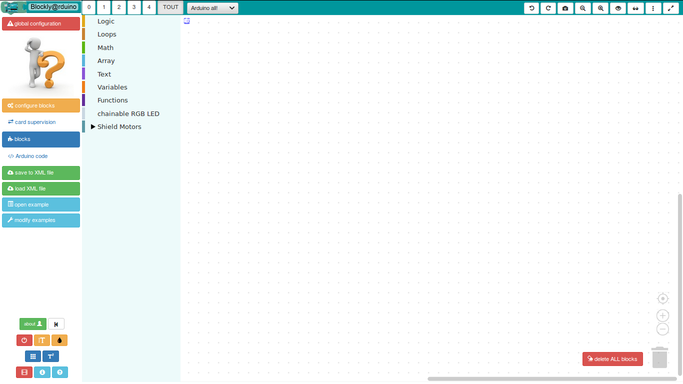Image resolution: width=683 pixels, height=384 pixels.
Task: Click the second magnifier zoom icon in toolbar
Action: pyautogui.click(x=601, y=8)
